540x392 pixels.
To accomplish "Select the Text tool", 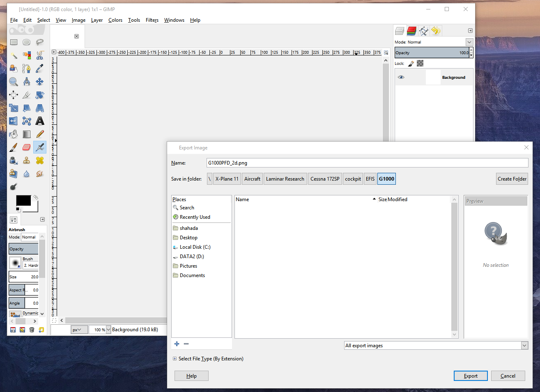I will pyautogui.click(x=40, y=121).
